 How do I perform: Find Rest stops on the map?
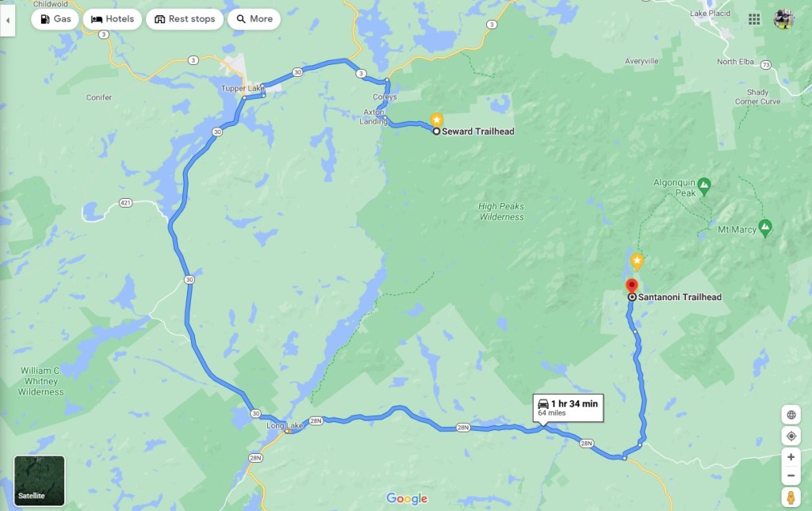point(184,19)
